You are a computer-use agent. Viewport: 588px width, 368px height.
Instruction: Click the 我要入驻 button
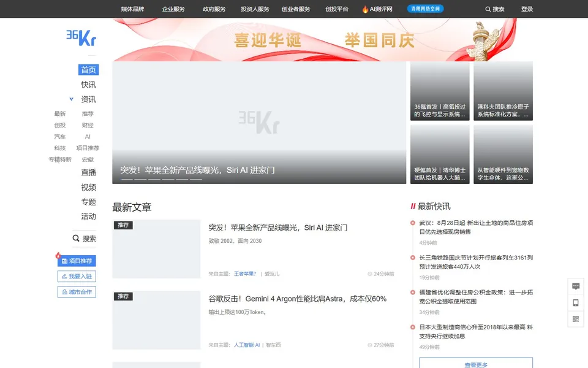tap(77, 277)
